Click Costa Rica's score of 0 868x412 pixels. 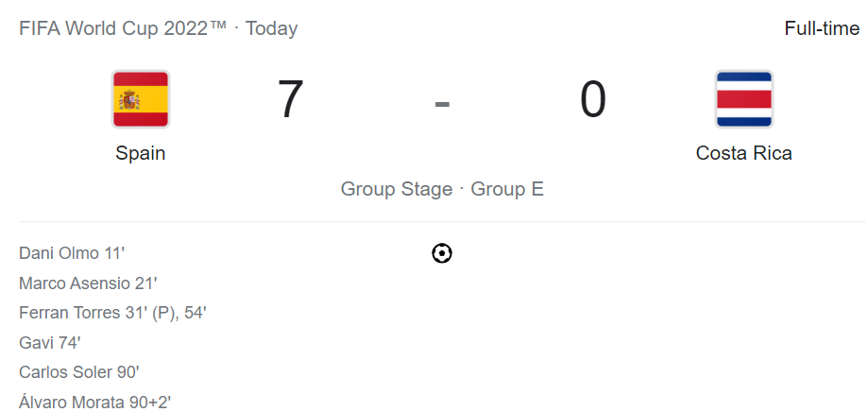coord(593,99)
